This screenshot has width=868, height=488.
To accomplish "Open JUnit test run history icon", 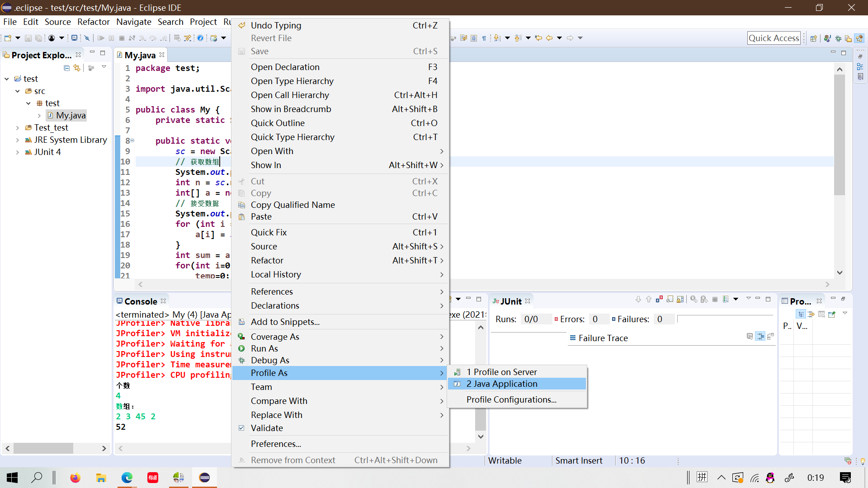I will pos(726,299).
